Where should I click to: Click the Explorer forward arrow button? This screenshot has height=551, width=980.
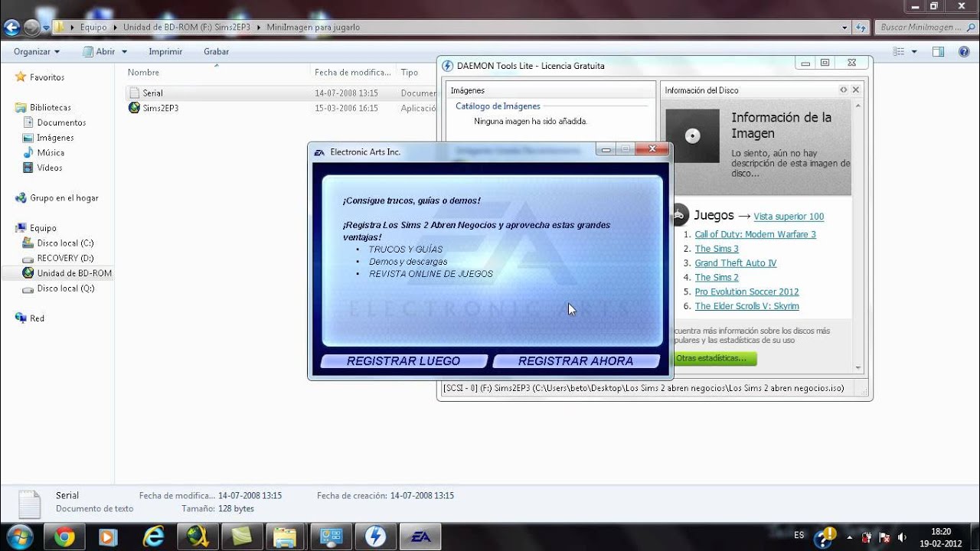[x=31, y=28]
